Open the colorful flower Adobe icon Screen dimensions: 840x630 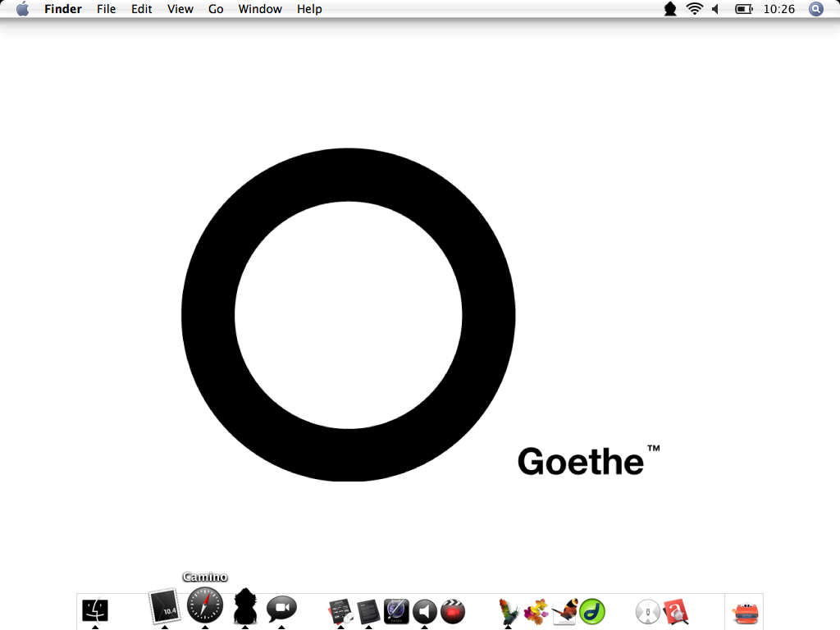536,612
